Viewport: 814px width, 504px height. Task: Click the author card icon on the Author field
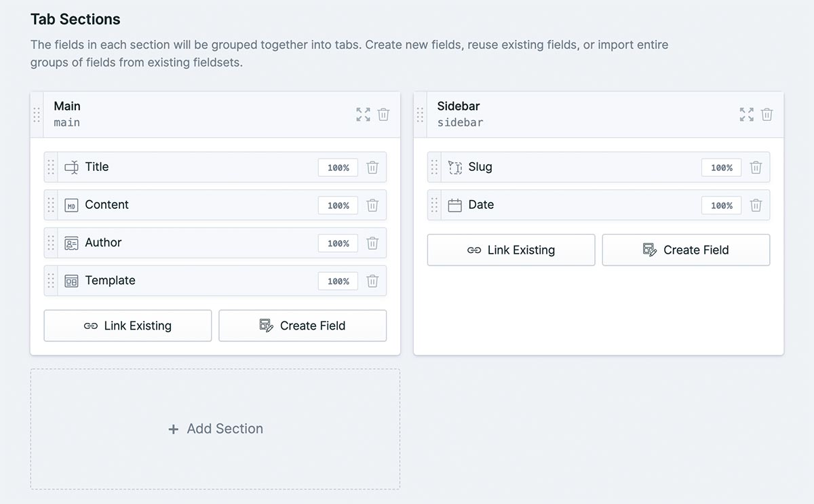tap(71, 243)
